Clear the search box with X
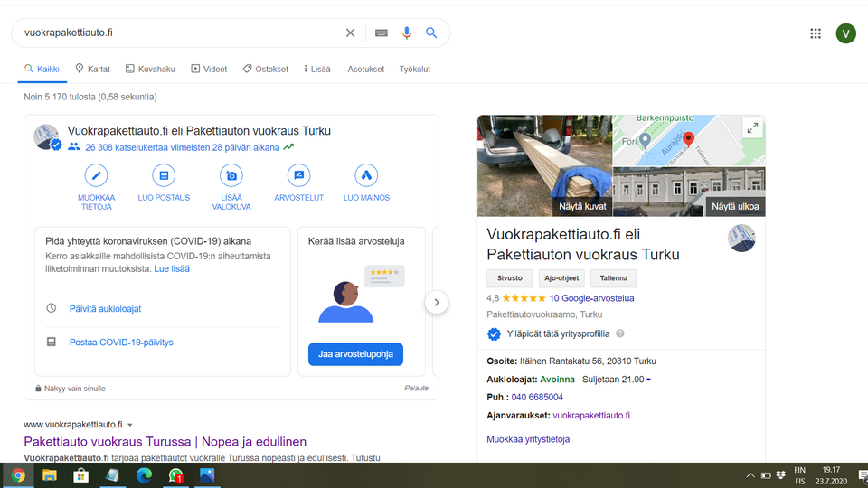Image resolution: width=868 pixels, height=488 pixels. tap(351, 33)
